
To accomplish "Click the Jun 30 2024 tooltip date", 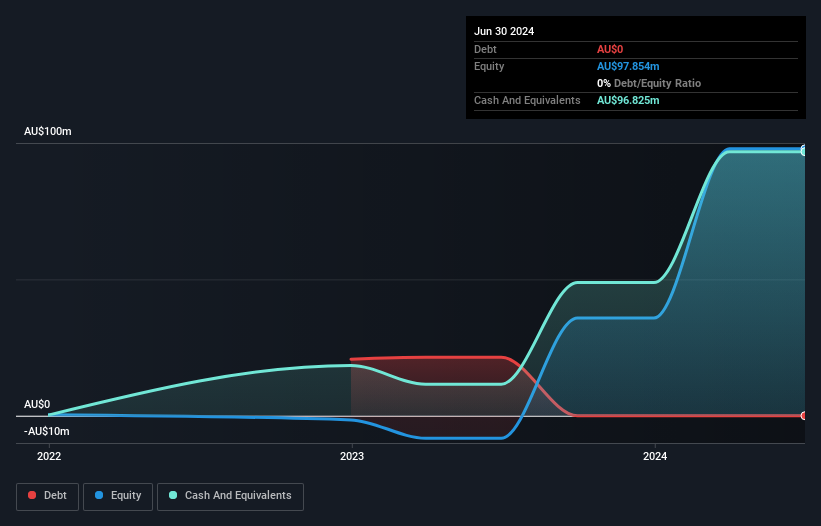I will pos(504,31).
